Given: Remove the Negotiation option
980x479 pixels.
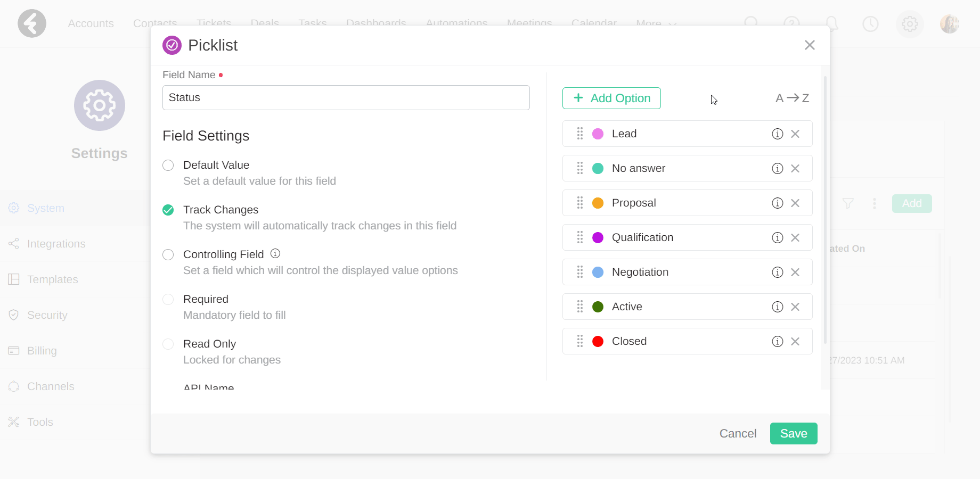Looking at the screenshot, I should coord(795,272).
